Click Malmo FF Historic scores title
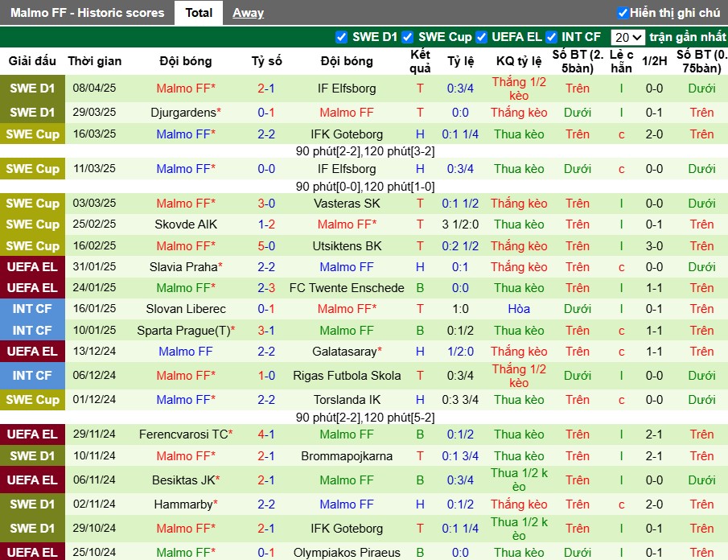 coord(88,13)
